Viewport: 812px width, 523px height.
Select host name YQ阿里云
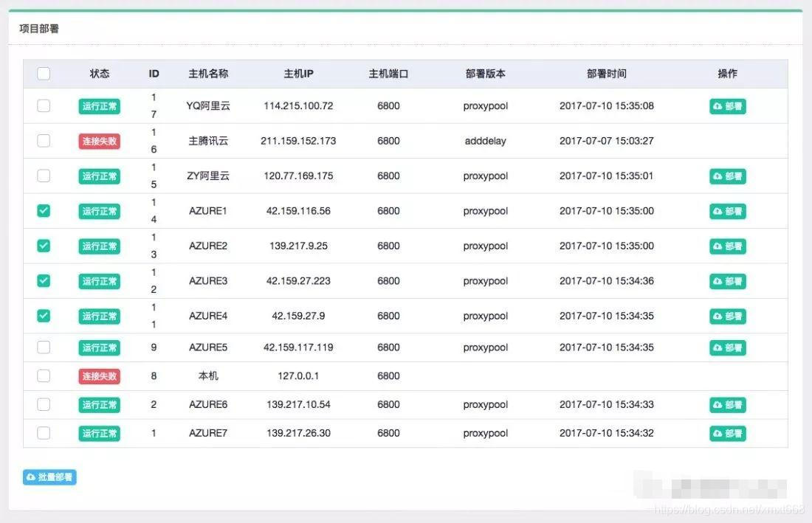208,105
